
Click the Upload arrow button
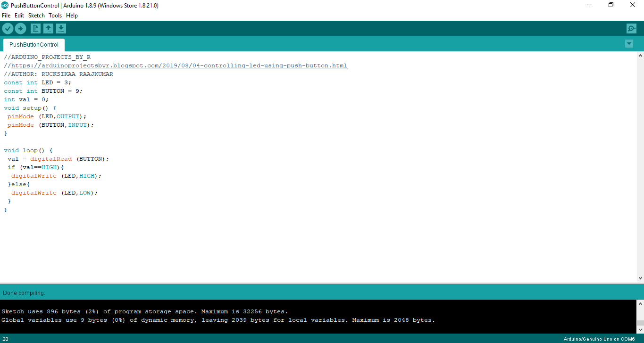click(20, 29)
